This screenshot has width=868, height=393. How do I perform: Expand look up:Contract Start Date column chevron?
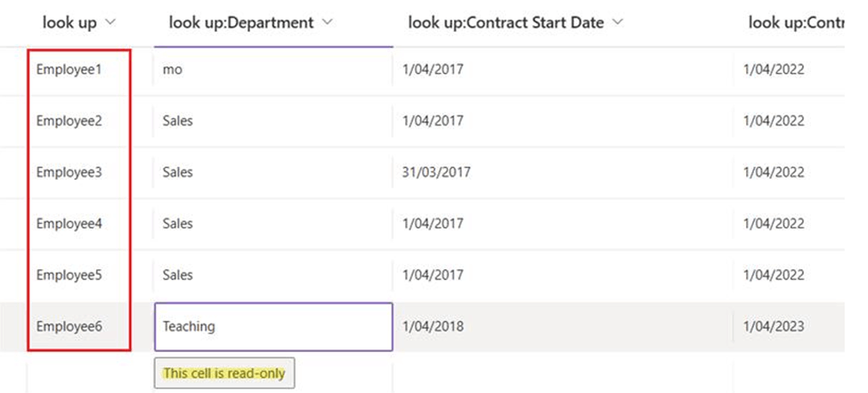618,21
